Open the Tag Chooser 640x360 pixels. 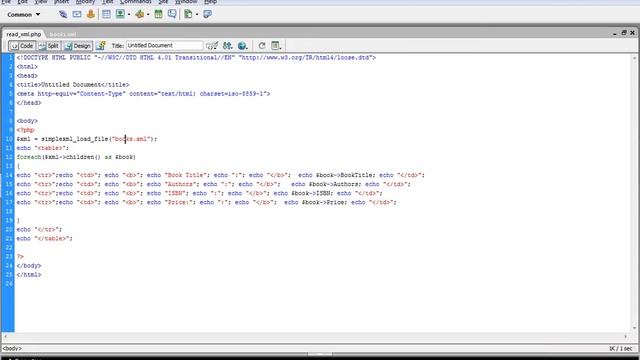207,14
